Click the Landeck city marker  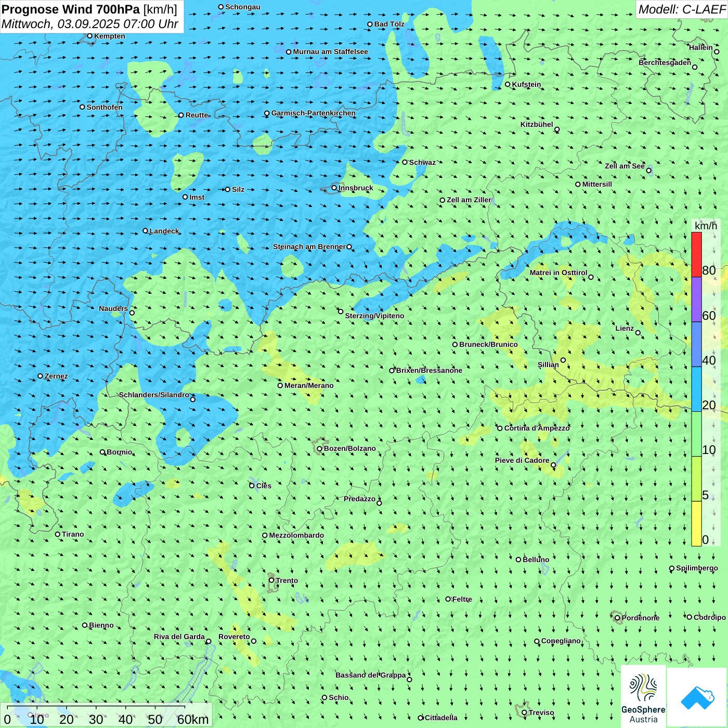(x=146, y=231)
